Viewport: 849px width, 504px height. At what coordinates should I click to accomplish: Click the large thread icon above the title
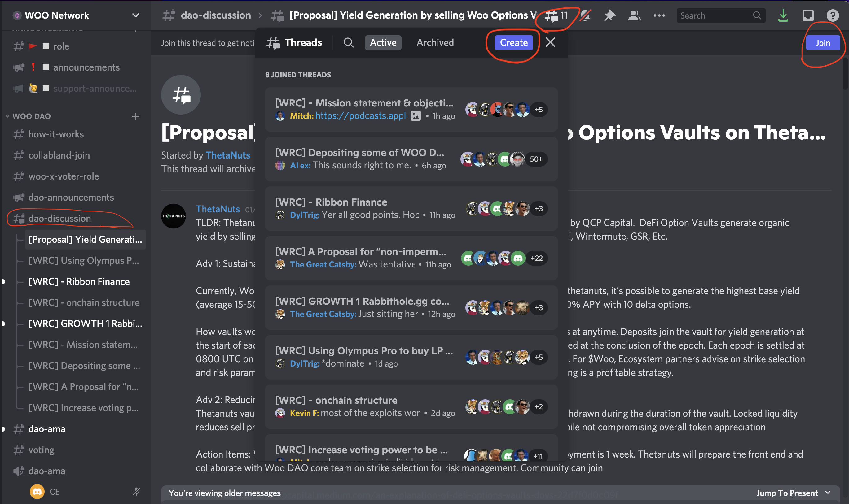point(181,95)
